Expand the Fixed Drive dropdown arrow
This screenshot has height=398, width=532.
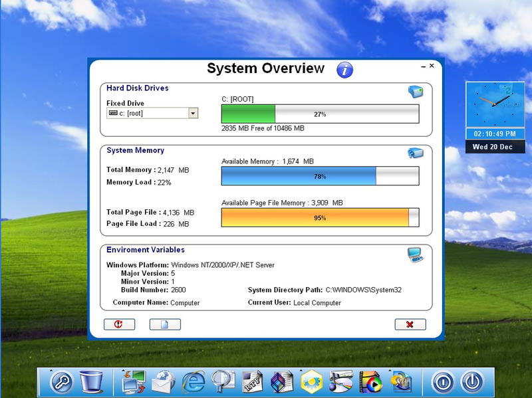[x=193, y=113]
